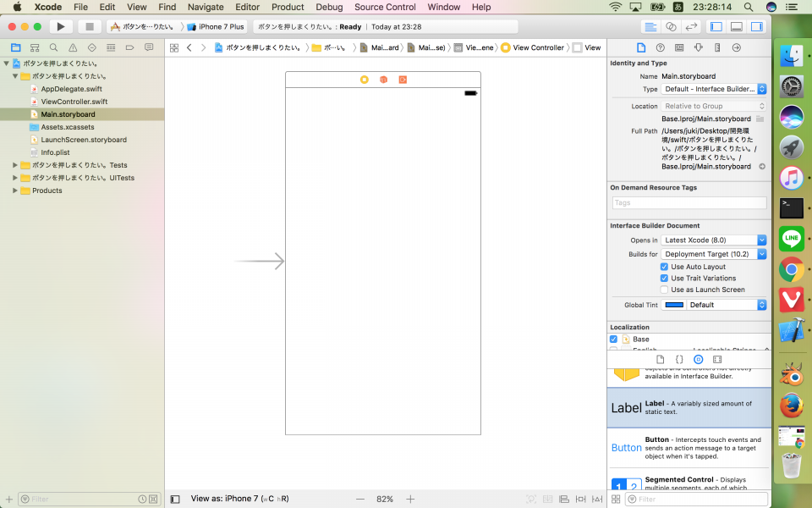Open ViewController.swift in the navigator
Image resolution: width=812 pixels, height=508 pixels.
coord(74,102)
